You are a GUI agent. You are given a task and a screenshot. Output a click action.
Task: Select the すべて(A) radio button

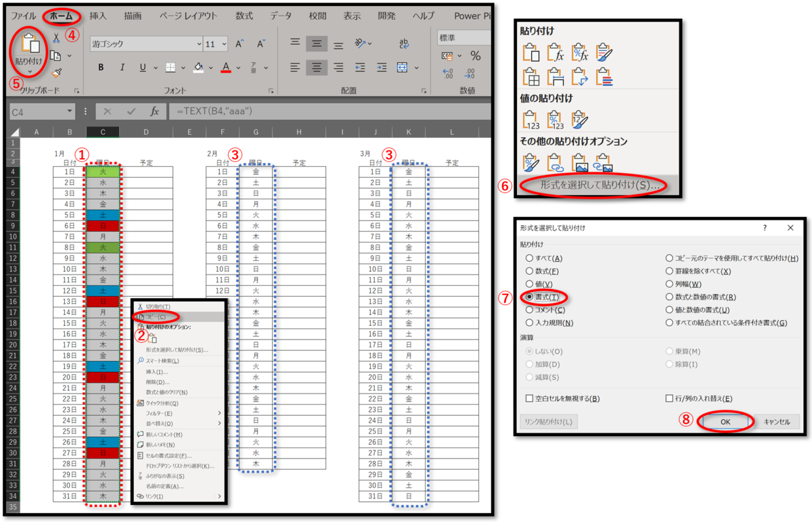pyautogui.click(x=530, y=258)
